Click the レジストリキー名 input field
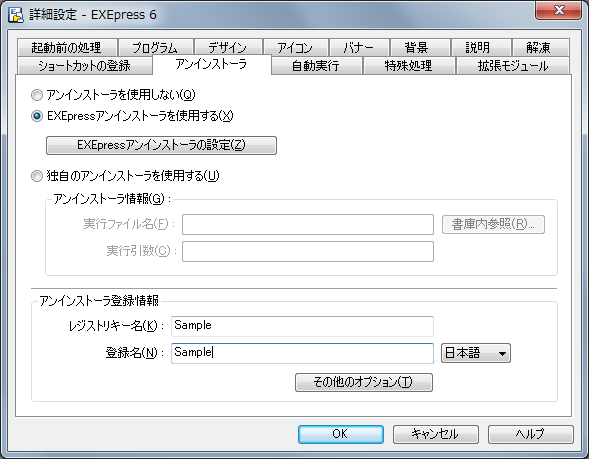This screenshot has width=589, height=459. (302, 326)
